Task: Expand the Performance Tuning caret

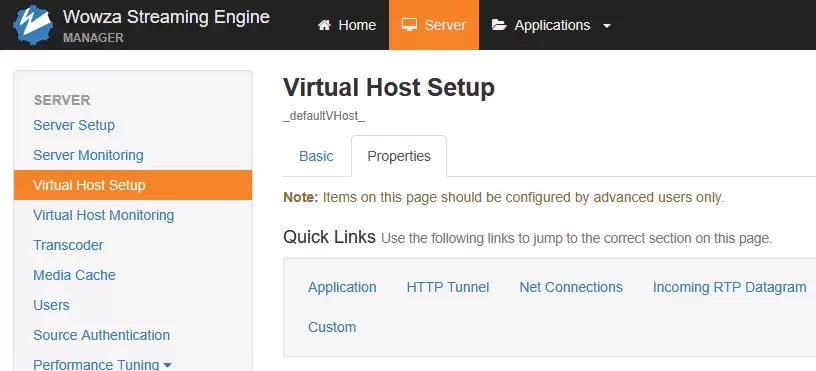Action: [x=168, y=365]
